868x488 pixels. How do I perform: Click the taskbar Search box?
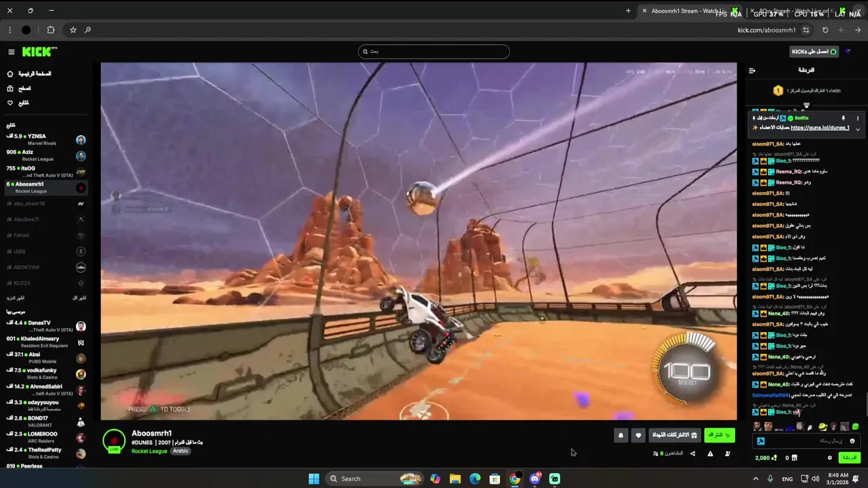(375, 479)
